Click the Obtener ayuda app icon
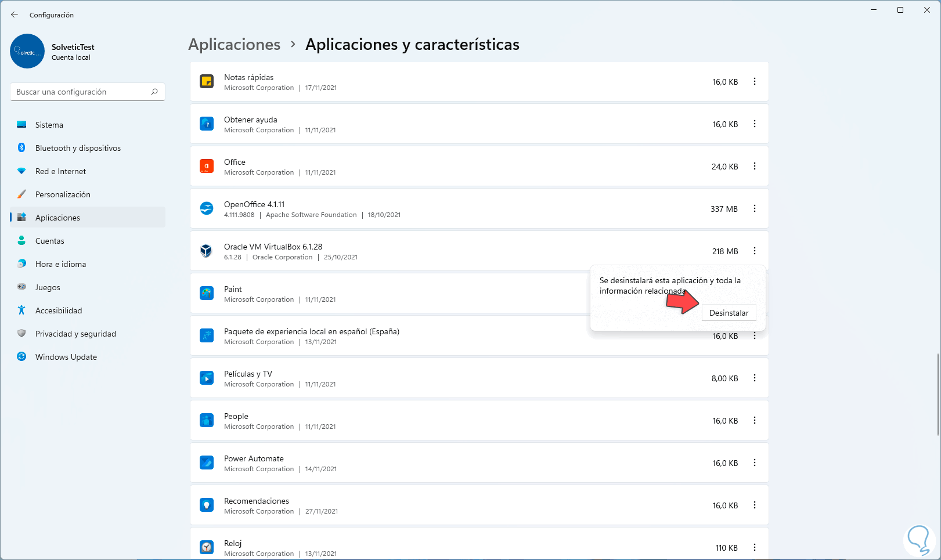Image resolution: width=941 pixels, height=560 pixels. [x=207, y=124]
